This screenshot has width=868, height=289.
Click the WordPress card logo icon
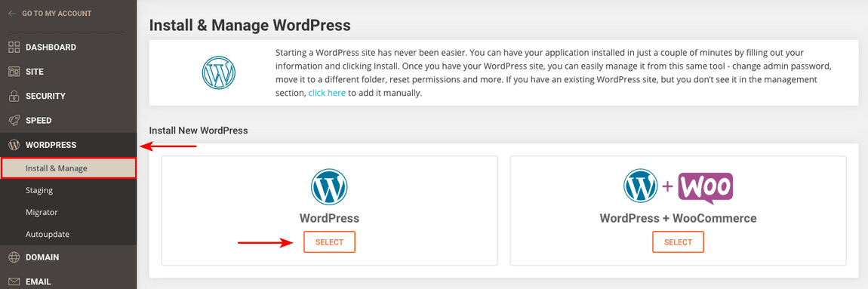coord(329,187)
